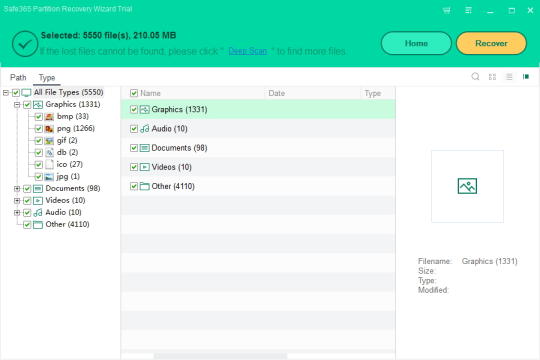Expand the Documents (98) tree node
The width and height of the screenshot is (540, 360).
(17, 189)
